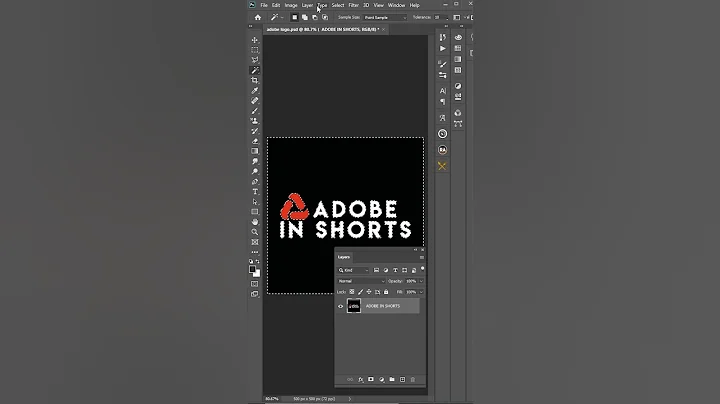Open the Edit menu
The height and width of the screenshot is (404, 720).
[x=276, y=5]
